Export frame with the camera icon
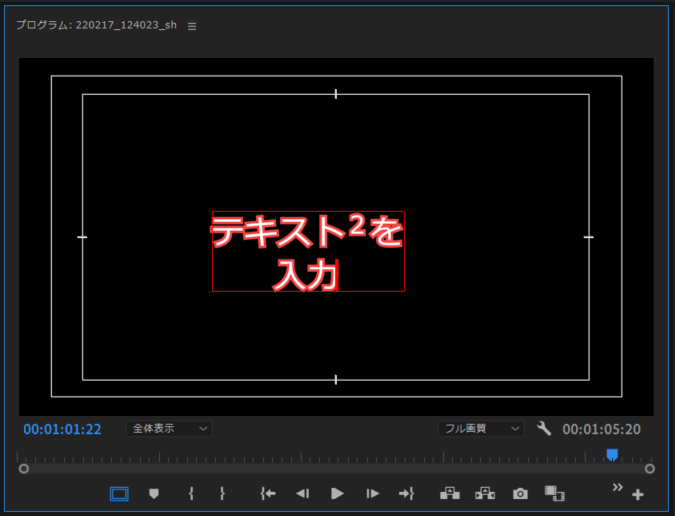The height and width of the screenshot is (516, 675). click(x=520, y=493)
